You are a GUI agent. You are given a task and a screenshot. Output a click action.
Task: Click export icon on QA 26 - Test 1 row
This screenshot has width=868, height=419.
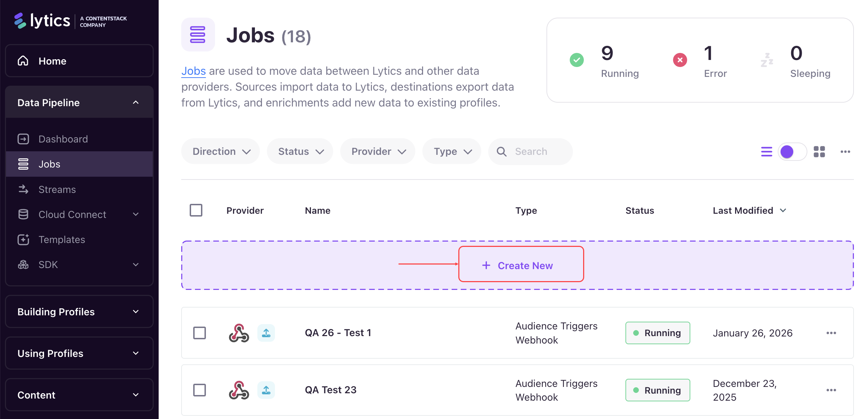[266, 333]
